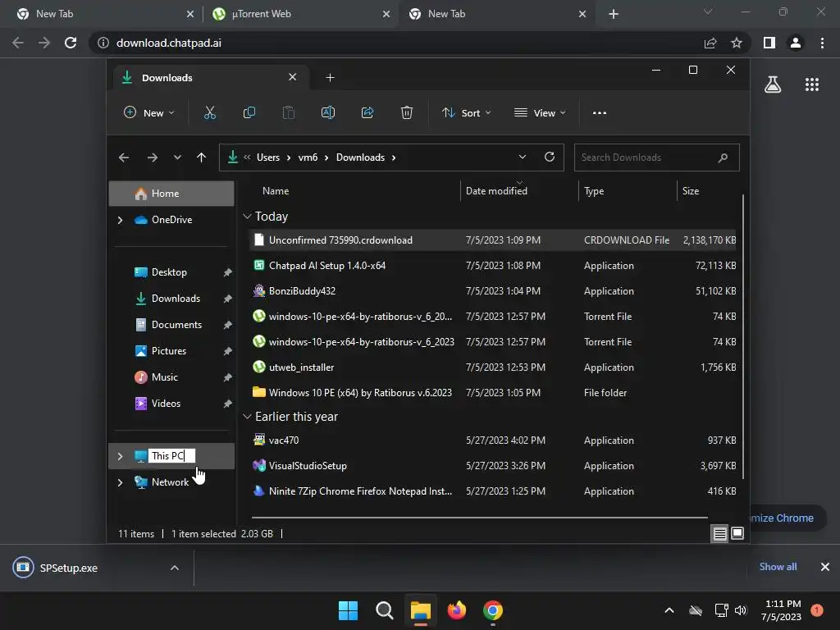This screenshot has height=630, width=840.
Task: Open the address bar history dropdown
Action: pos(523,157)
